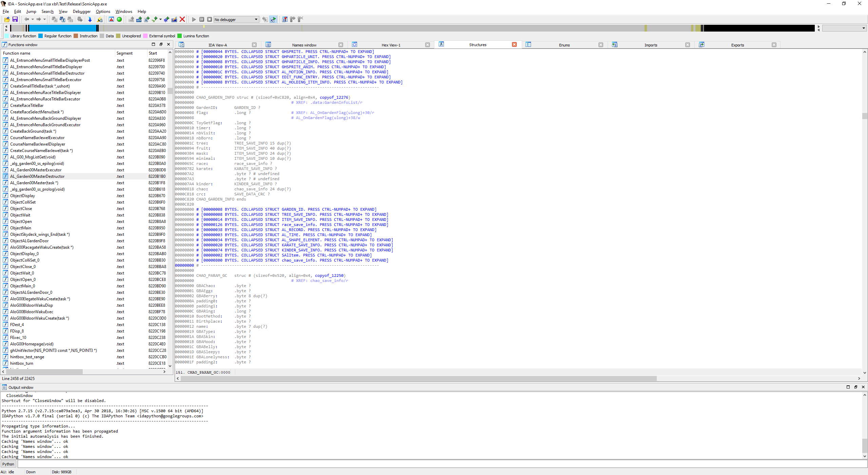868x475 pixels.
Task: Float the Functions window panel
Action: point(161,44)
